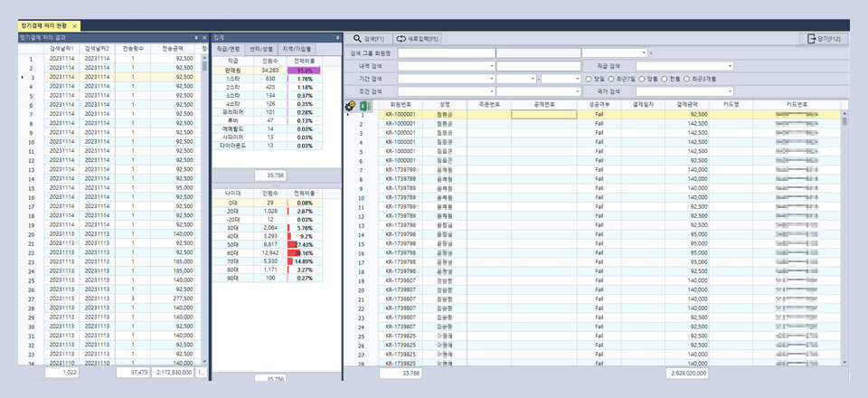Click the 닫기[F12] exit icon button
This screenshot has width=868, height=398.
tap(823, 39)
